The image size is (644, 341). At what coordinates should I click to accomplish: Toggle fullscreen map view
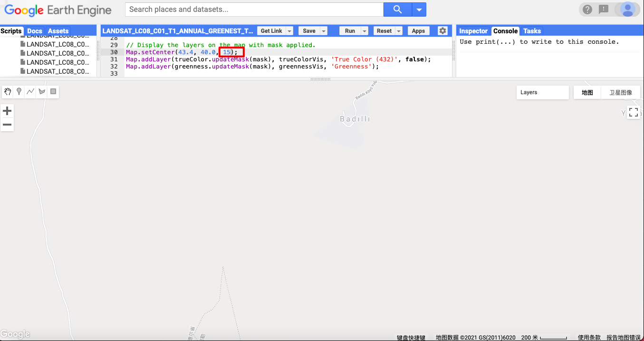point(633,112)
